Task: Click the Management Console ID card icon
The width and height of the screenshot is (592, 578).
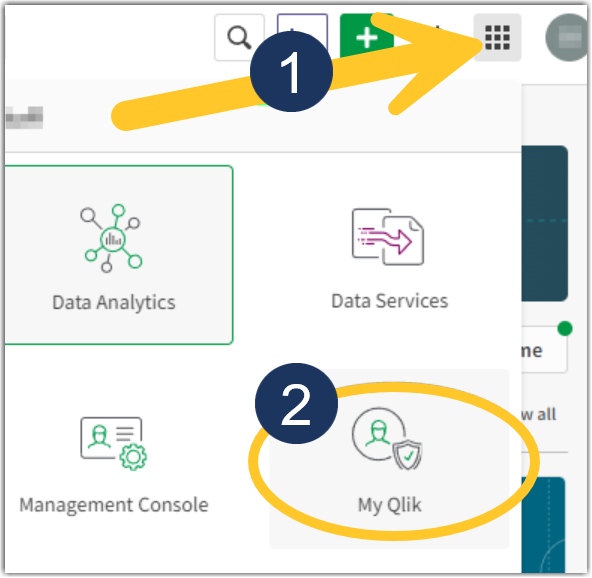Action: click(x=114, y=444)
